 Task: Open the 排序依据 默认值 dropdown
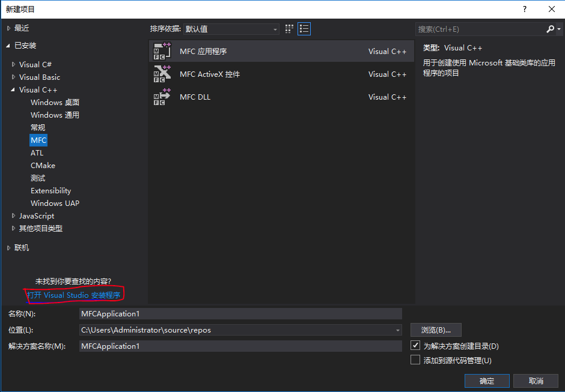[231, 29]
